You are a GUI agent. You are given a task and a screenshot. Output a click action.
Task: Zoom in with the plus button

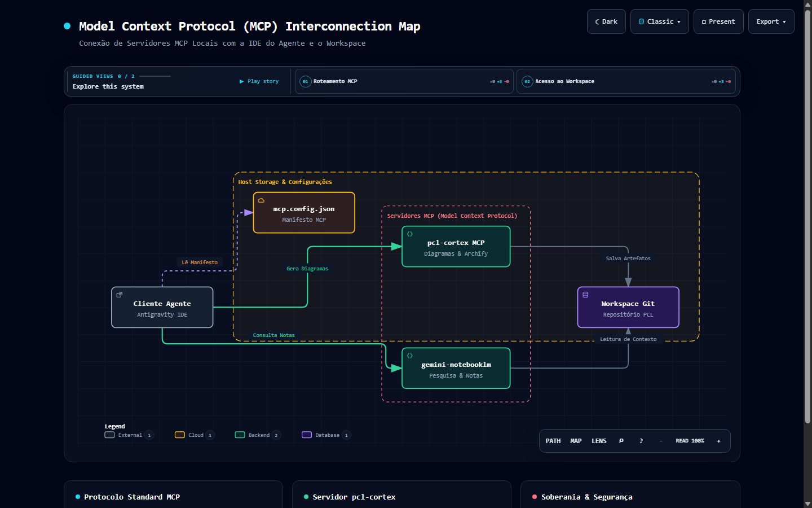718,441
